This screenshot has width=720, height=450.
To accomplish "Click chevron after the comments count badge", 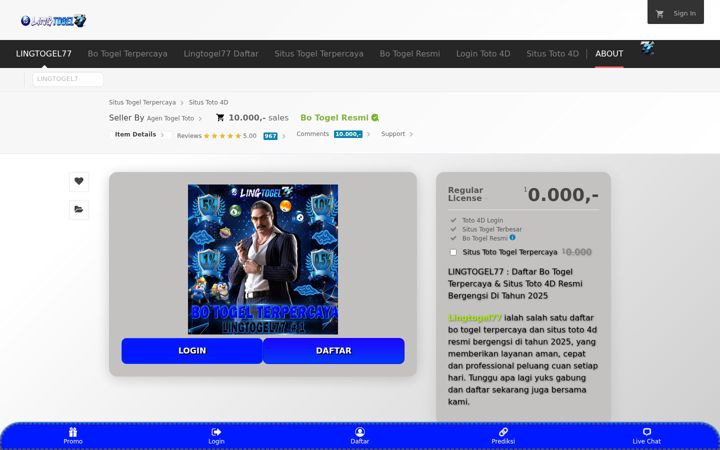I will pyautogui.click(x=368, y=134).
